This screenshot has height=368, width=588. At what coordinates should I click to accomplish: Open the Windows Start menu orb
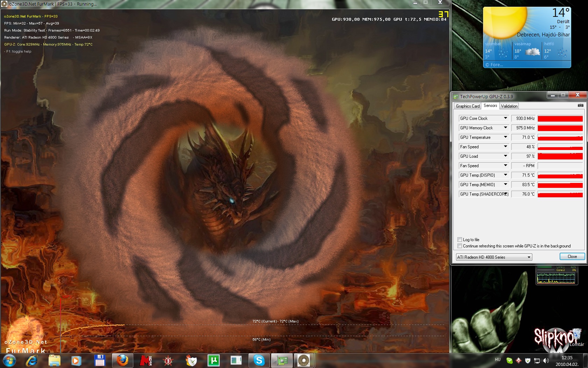pos(9,360)
